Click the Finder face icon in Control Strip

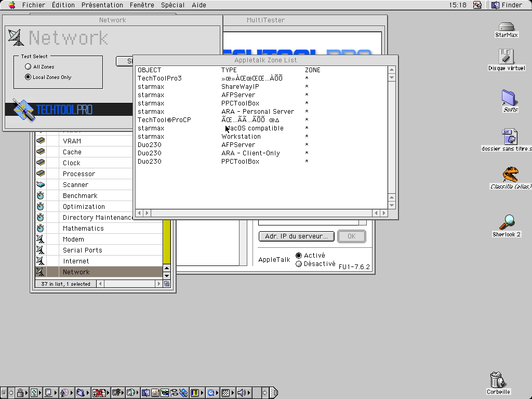146,393
